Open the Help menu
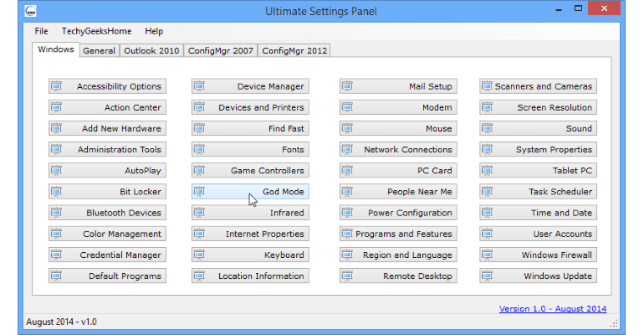The image size is (644, 335). click(154, 31)
